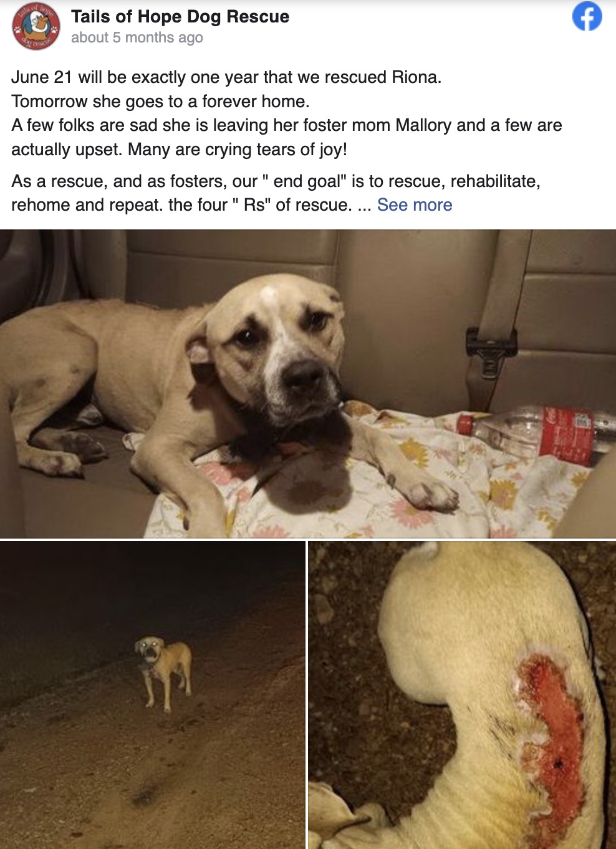Open the 'about 5 months ago' timestamp
616x849 pixels.
pos(137,37)
